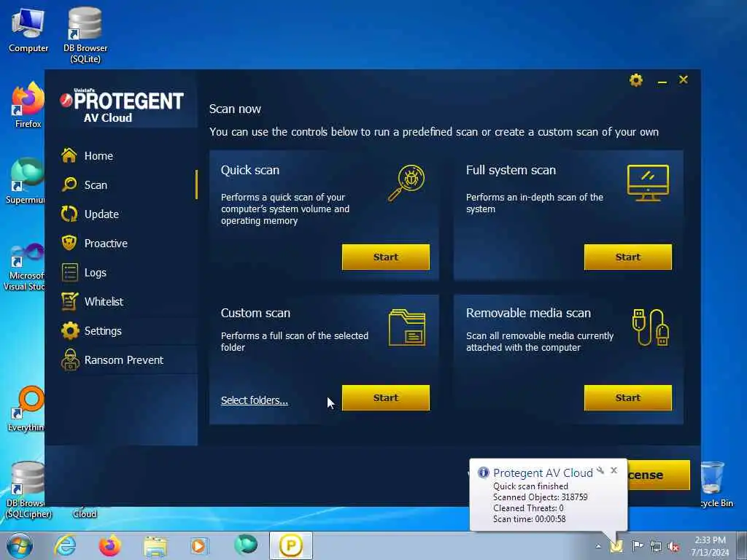Select DB Browser (SQLite) desktop icon
The width and height of the screenshot is (747, 560).
85,35
